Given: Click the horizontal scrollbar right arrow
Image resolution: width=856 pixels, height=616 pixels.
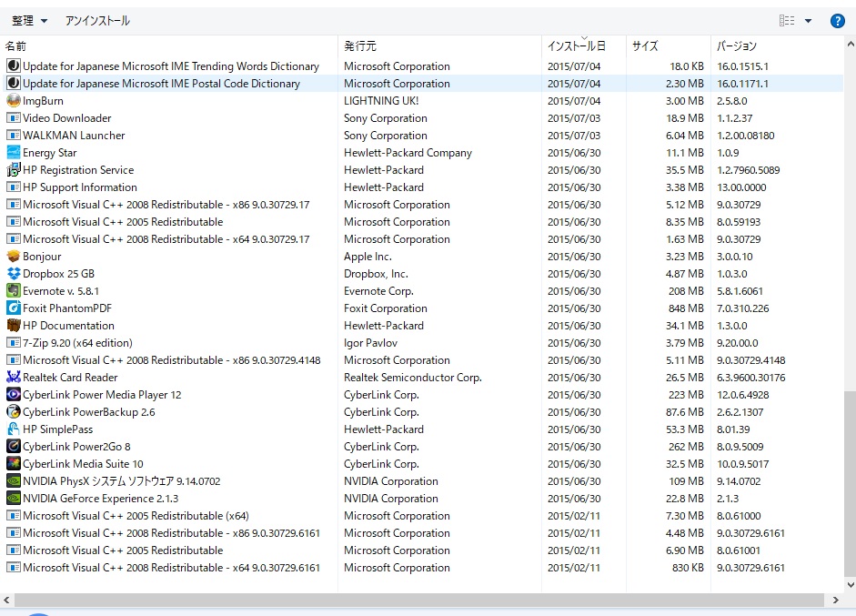Looking at the screenshot, I should 836,601.
